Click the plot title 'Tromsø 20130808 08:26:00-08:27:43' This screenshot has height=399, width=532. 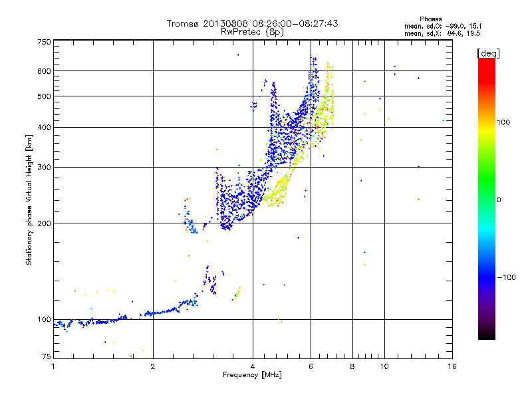(x=252, y=23)
